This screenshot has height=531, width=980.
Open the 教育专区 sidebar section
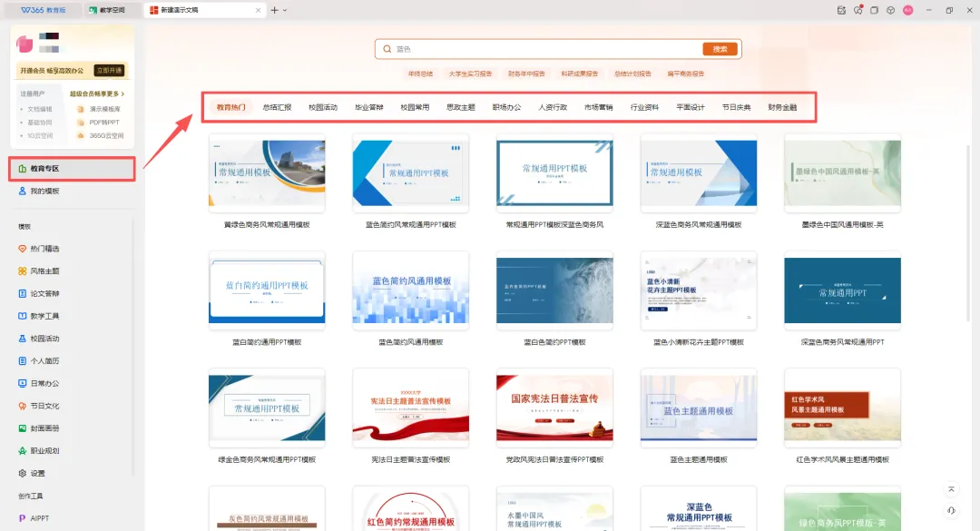[x=72, y=169]
